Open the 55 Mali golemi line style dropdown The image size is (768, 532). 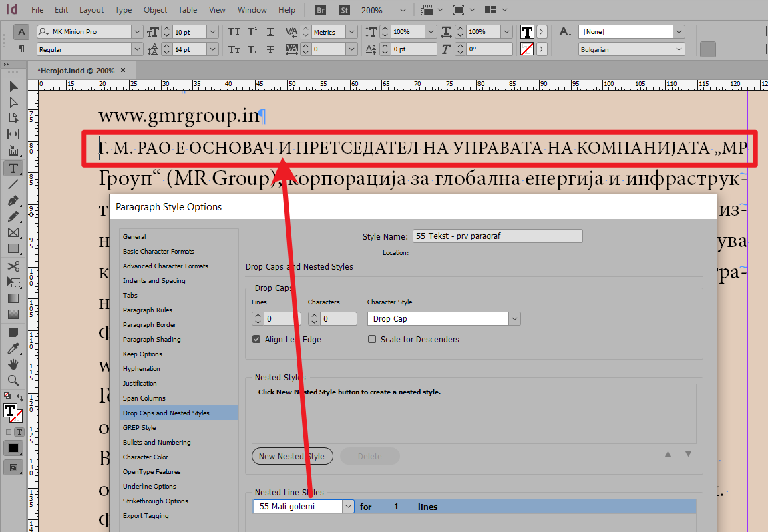pyautogui.click(x=348, y=506)
